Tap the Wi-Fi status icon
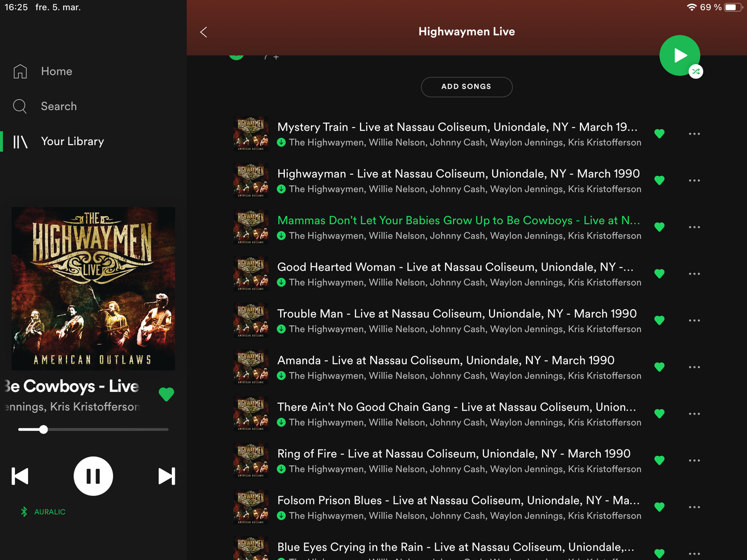 point(691,7)
